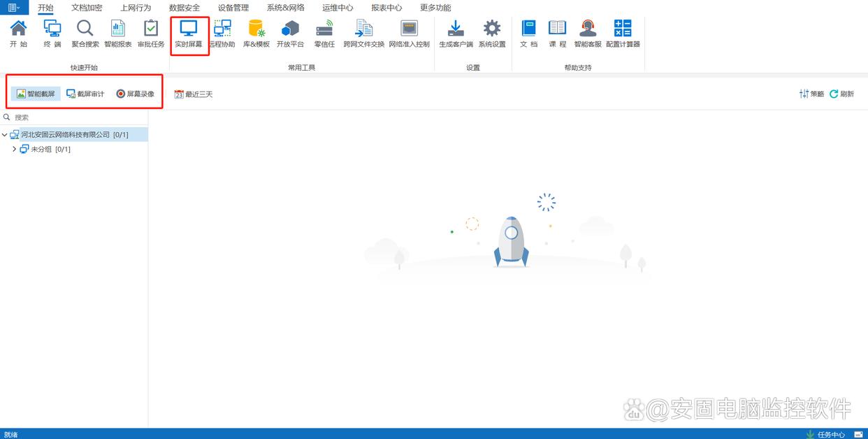Screen dimensions: 868x439
Task: Expand the 未分组 group node
Action: tap(15, 149)
